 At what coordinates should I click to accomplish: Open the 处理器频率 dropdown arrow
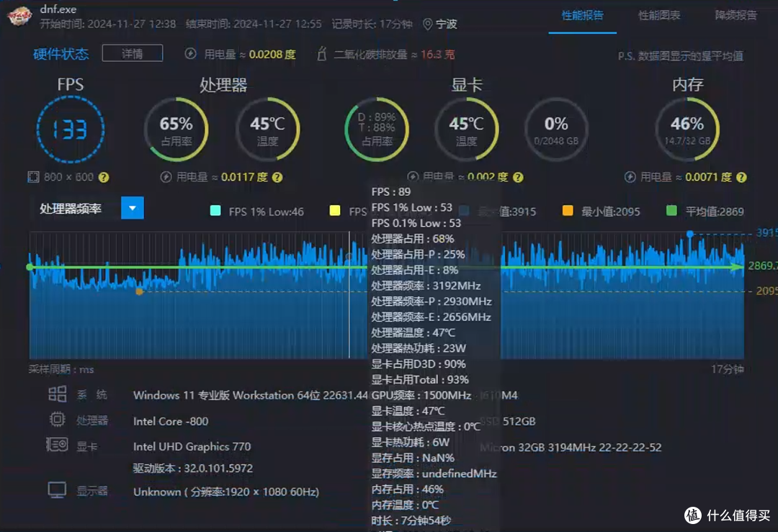tap(133, 208)
